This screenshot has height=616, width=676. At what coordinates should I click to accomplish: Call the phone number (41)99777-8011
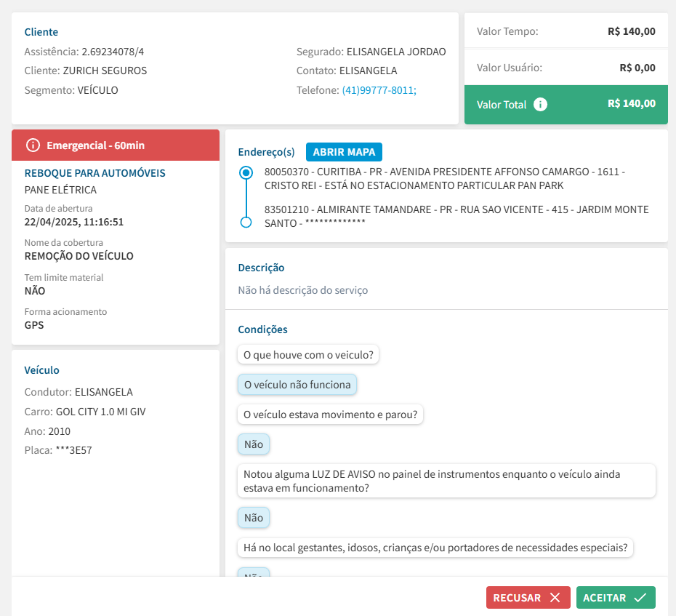(379, 90)
